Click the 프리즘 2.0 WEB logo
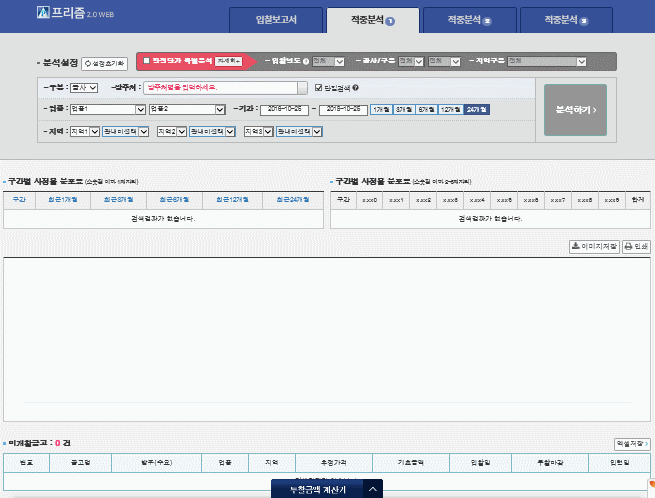The height and width of the screenshot is (498, 655). tap(75, 13)
